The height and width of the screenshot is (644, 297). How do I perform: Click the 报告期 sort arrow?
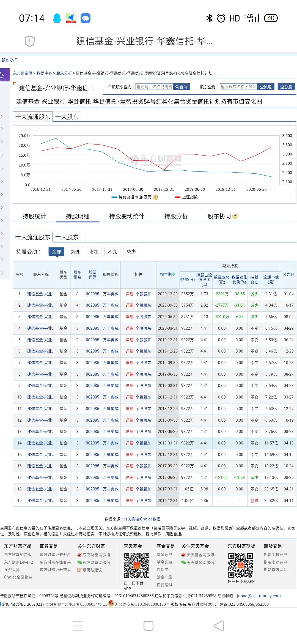pos(174,274)
